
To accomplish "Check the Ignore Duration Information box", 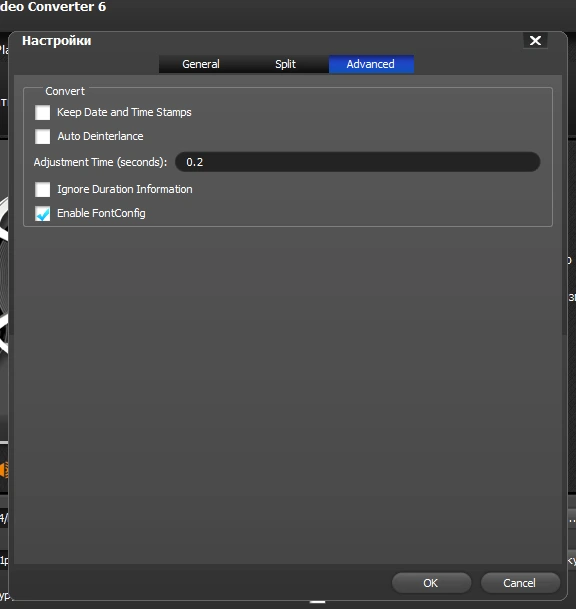I will point(42,190).
